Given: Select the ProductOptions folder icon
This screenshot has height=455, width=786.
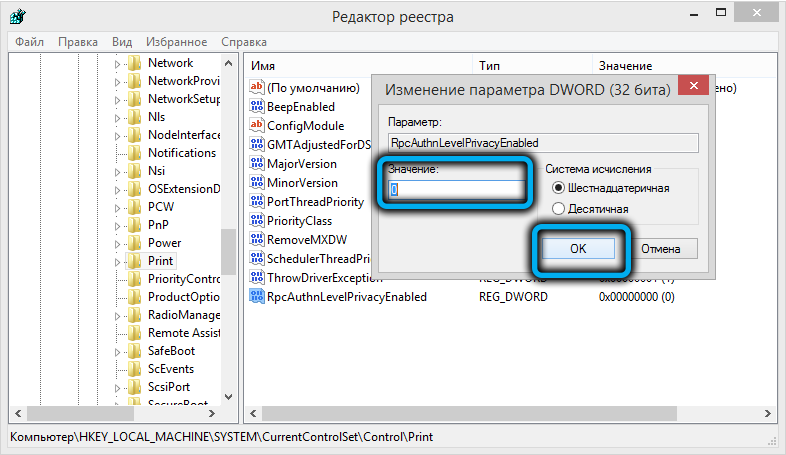Looking at the screenshot, I should tap(134, 297).
